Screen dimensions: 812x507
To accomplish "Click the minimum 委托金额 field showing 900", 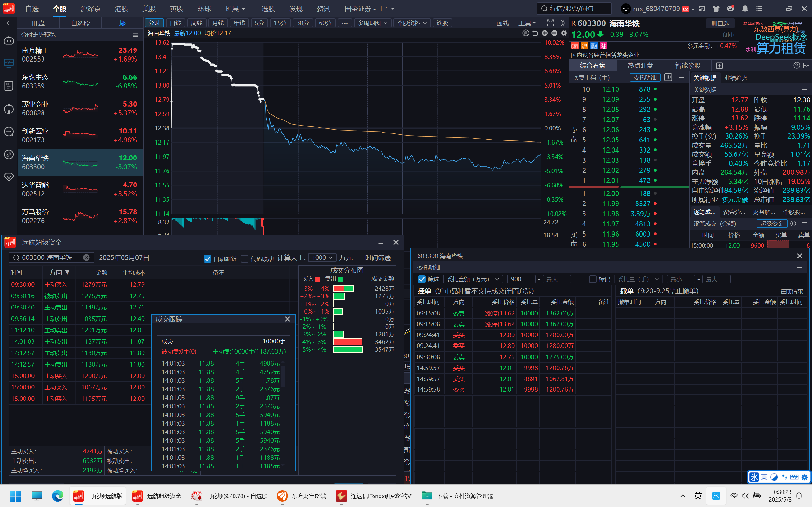I will coord(521,279).
